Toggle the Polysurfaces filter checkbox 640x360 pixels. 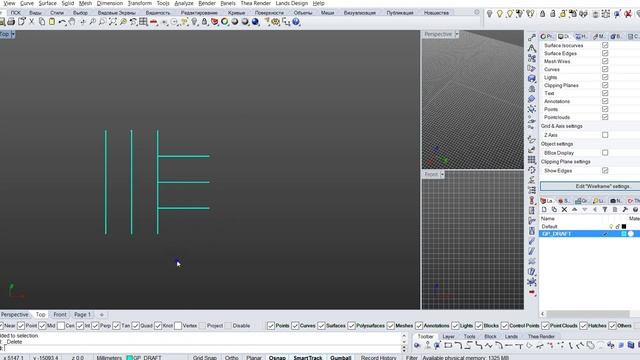351,326
